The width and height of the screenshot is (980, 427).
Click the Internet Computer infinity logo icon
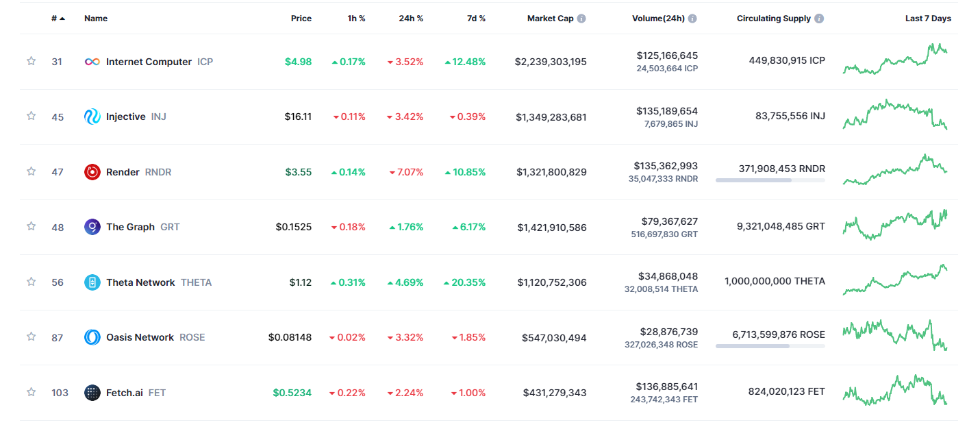coord(92,62)
